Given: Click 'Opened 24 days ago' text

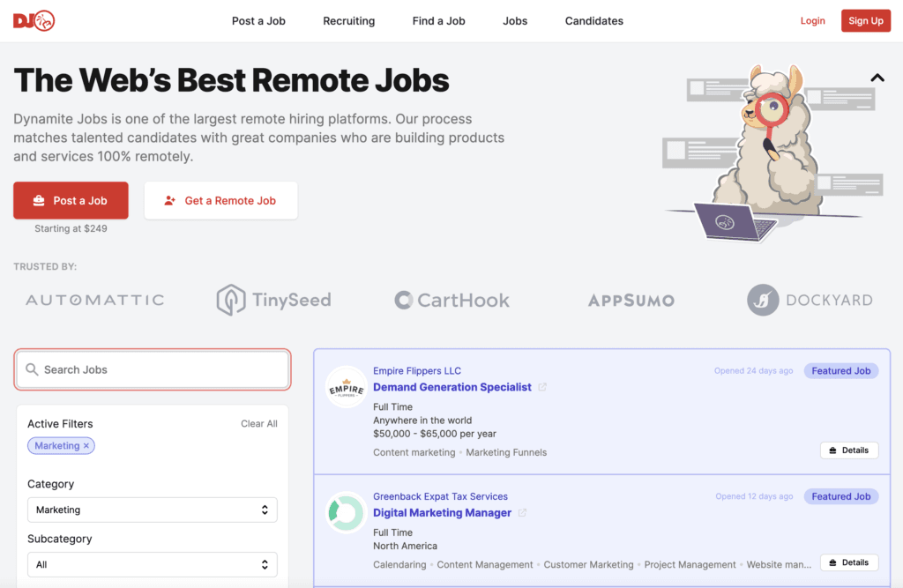Looking at the screenshot, I should [754, 371].
